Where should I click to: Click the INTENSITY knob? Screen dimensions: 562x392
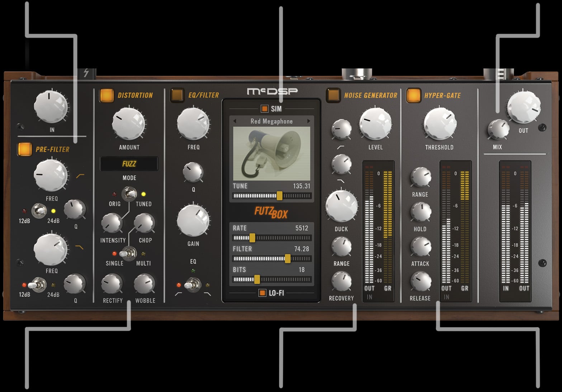tap(112, 223)
